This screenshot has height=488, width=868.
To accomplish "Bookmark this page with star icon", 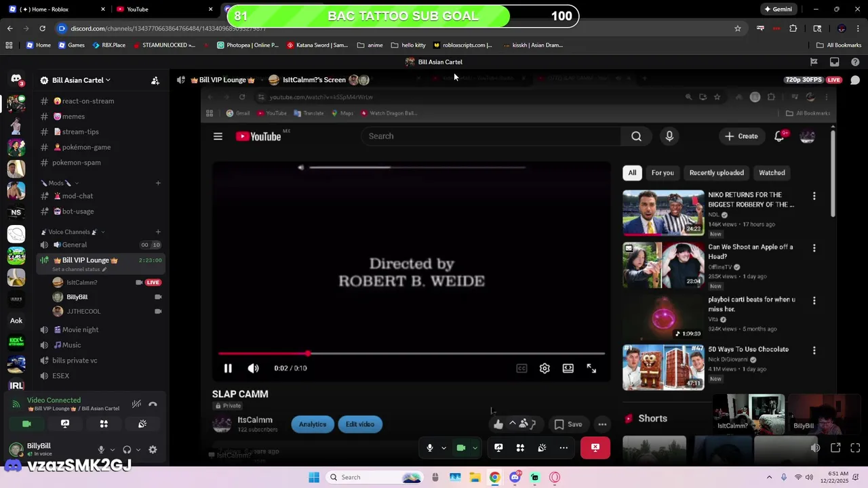I will click(x=738, y=28).
